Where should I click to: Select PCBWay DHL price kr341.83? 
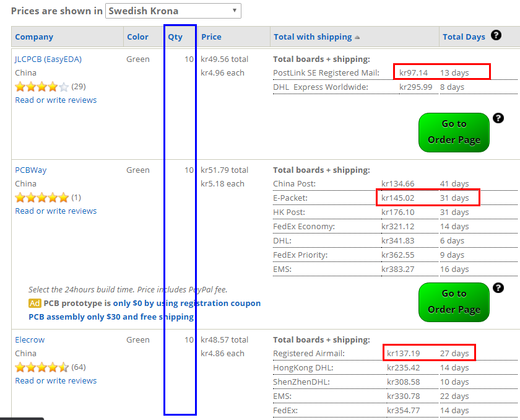[x=398, y=241]
